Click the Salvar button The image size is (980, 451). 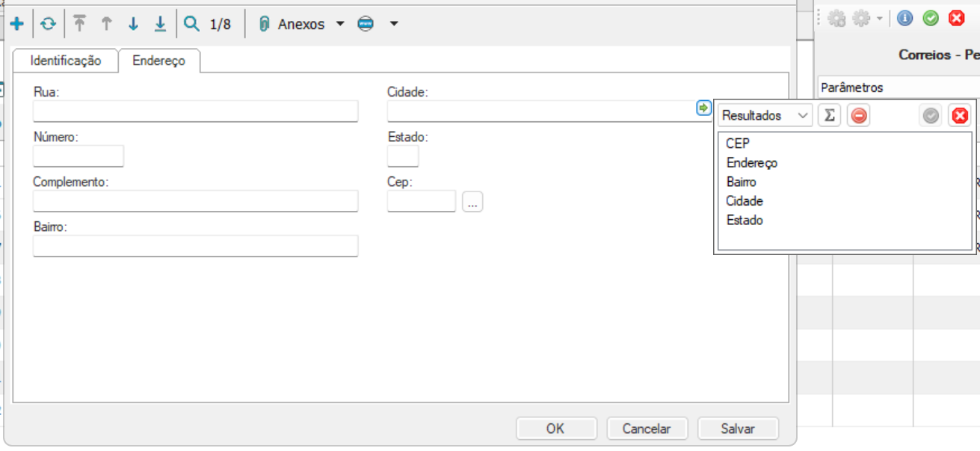738,429
